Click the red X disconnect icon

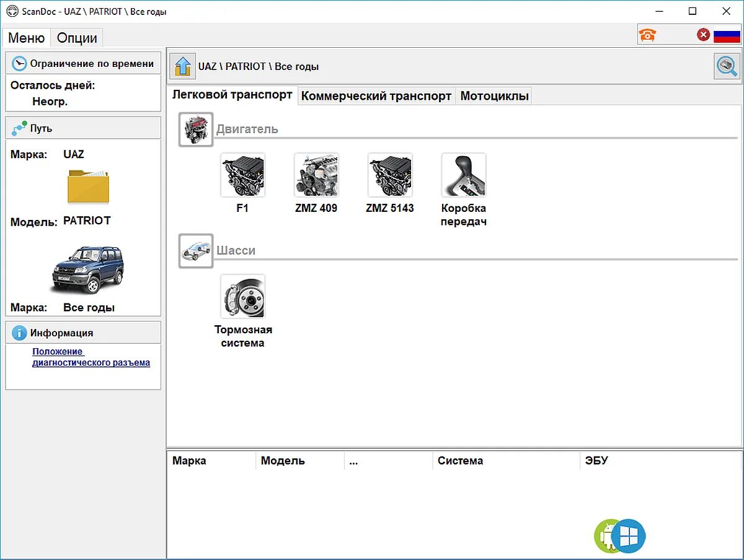click(703, 35)
